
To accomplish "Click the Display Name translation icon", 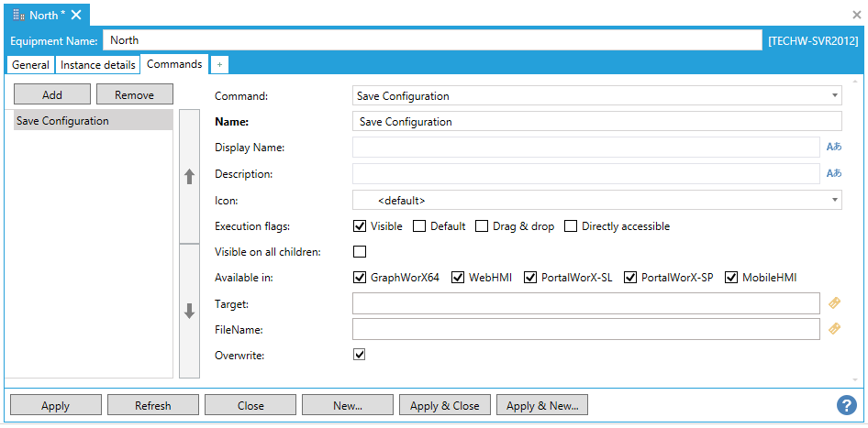I will tap(833, 147).
